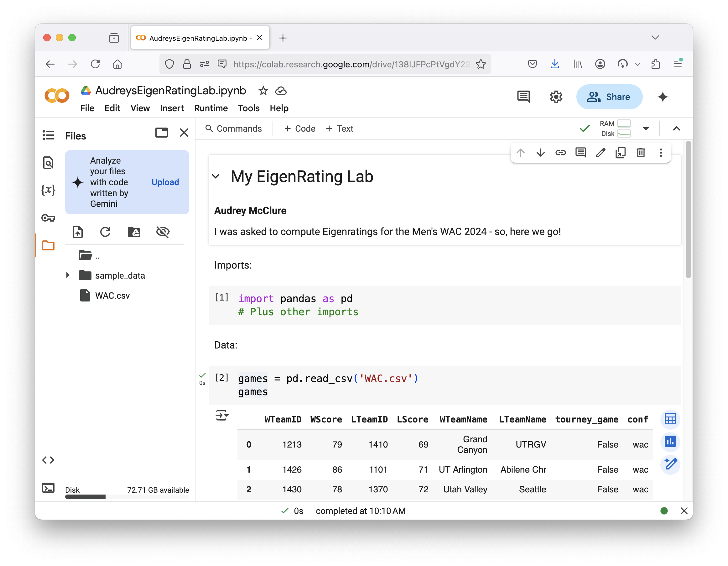Toggle show hidden files eye icon

point(163,232)
